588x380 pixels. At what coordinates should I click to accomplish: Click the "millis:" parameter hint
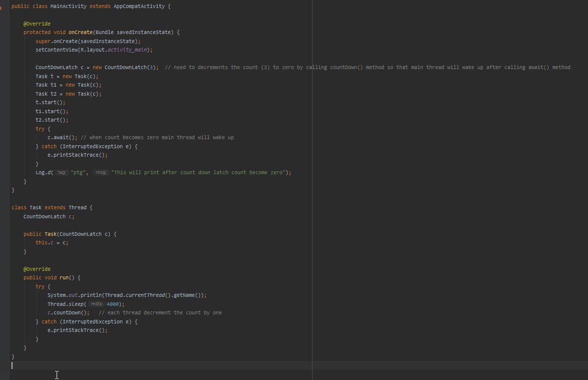[96, 304]
